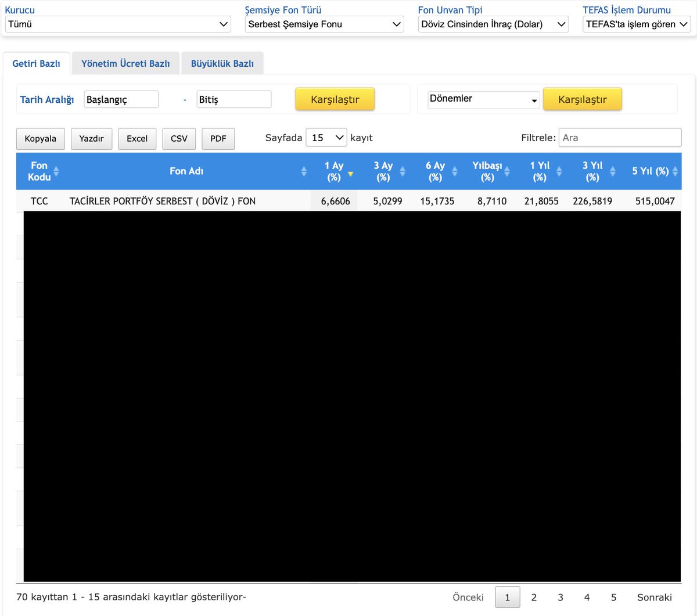Sort by 3 Ay (%) column arrows

403,171
